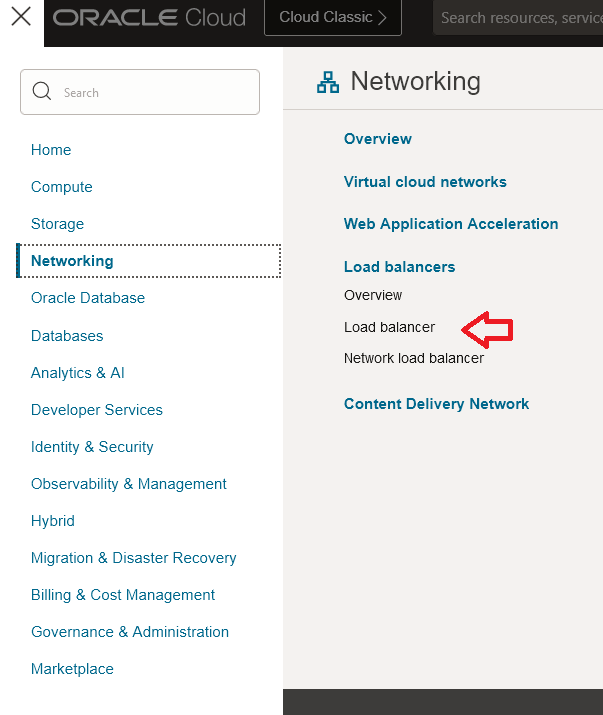Open Overview under Load balancers
The image size is (603, 715).
tap(373, 295)
